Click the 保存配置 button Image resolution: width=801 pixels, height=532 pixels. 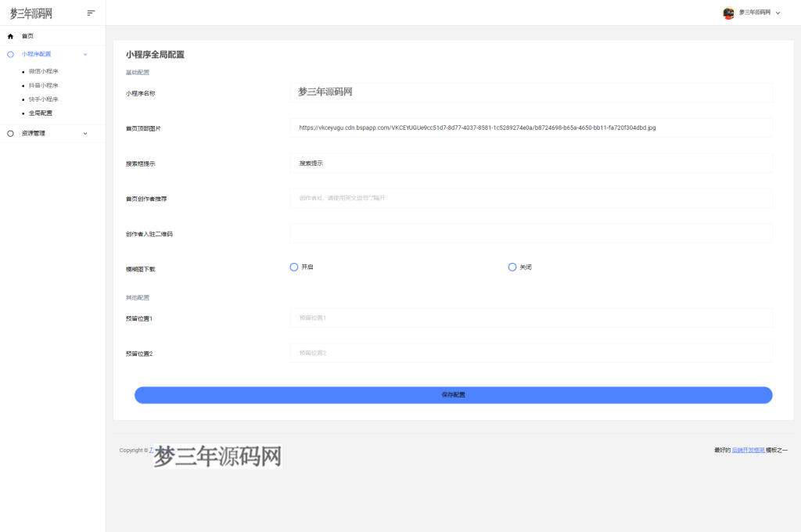pyautogui.click(x=452, y=394)
